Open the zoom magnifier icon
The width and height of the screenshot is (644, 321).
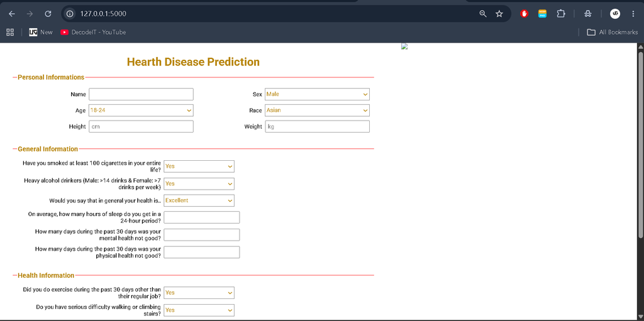click(x=483, y=14)
